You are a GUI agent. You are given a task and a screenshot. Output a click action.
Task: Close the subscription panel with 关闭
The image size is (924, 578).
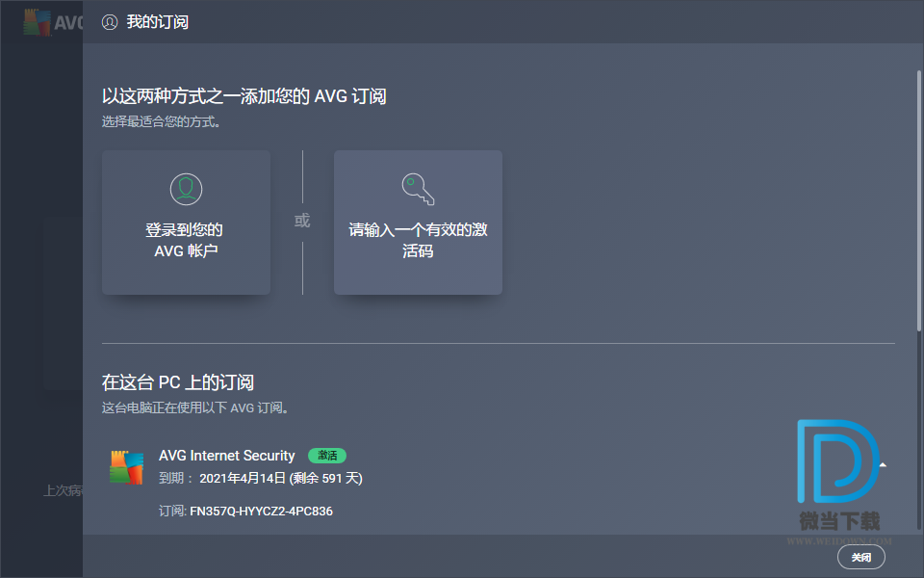[860, 557]
